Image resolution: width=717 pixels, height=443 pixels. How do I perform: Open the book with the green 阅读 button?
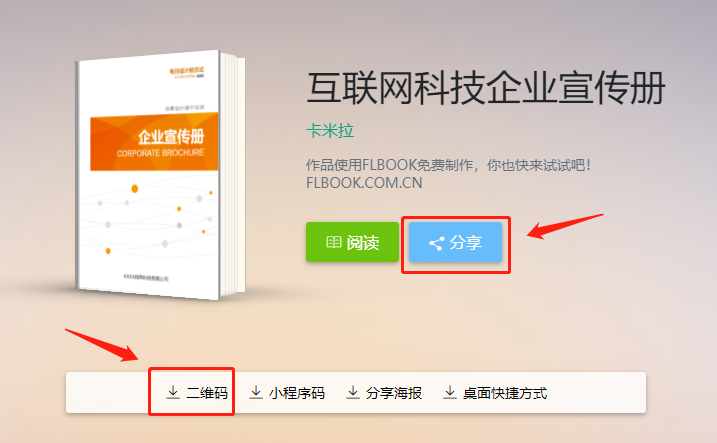(352, 242)
